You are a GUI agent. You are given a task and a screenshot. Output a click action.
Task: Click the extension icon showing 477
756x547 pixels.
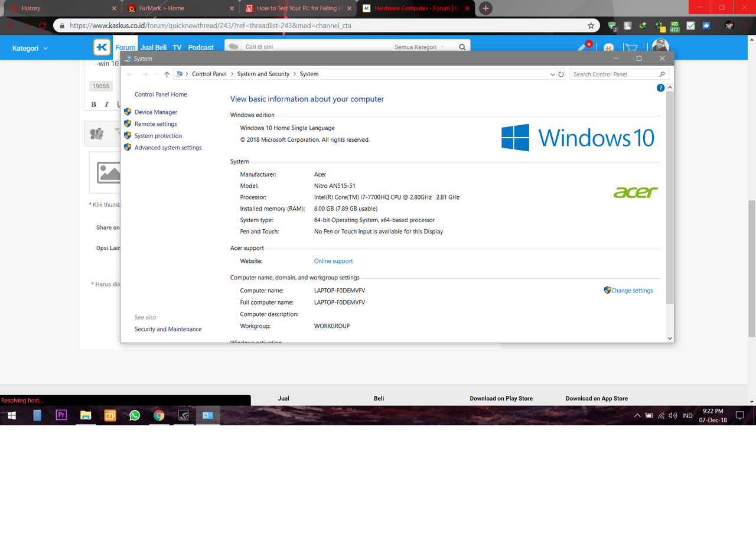tap(674, 25)
